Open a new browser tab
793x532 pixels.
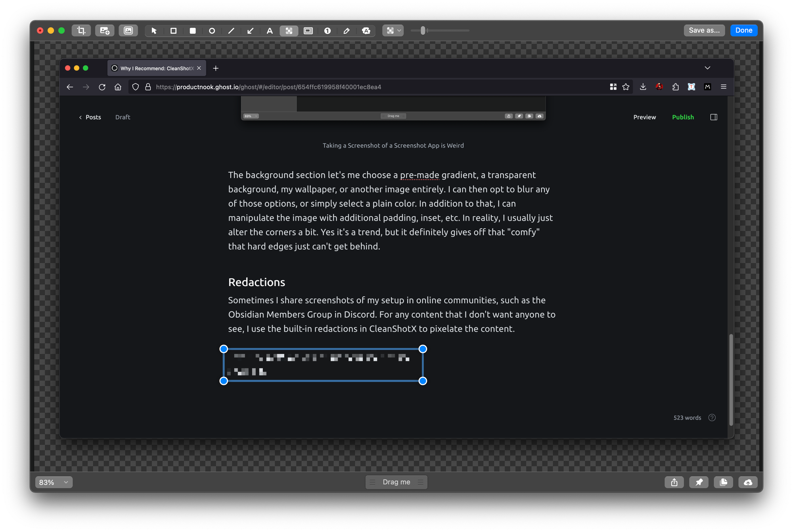[216, 68]
